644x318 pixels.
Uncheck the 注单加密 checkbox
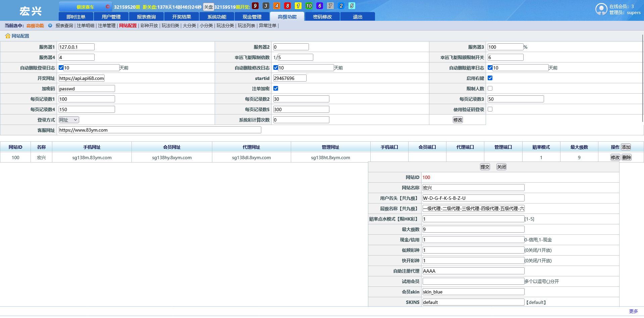[276, 88]
